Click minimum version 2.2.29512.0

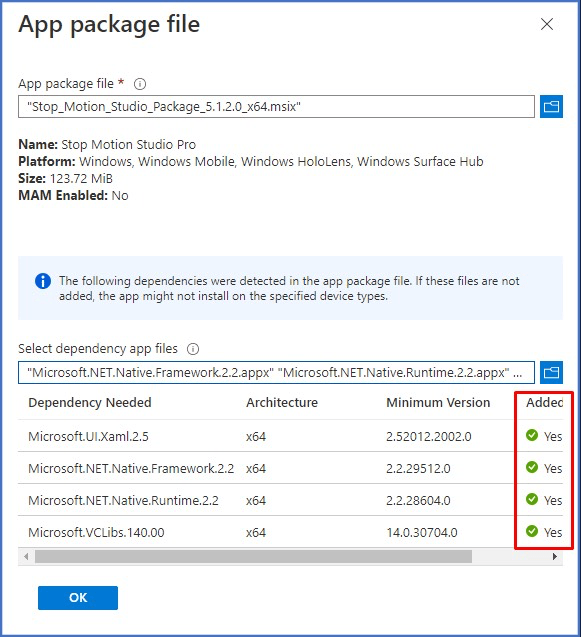[x=418, y=468]
